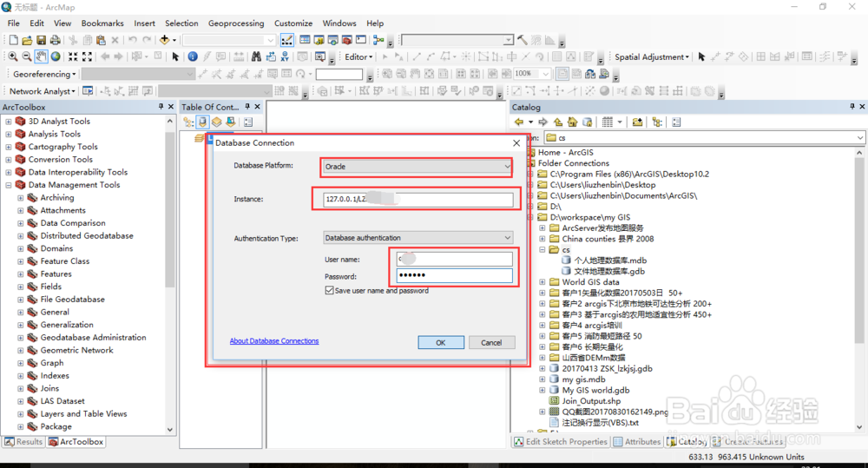Click Catalog back arrow icon
Screen dimensions: 868x468
(x=519, y=122)
